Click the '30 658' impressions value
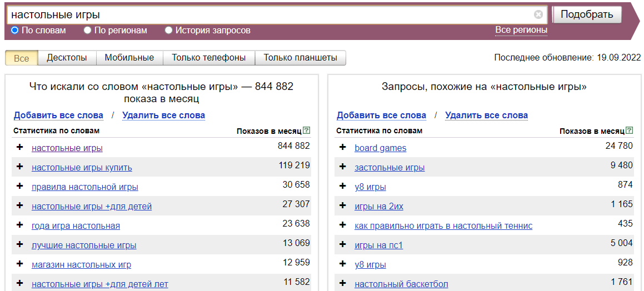644x291 pixels. tap(296, 184)
